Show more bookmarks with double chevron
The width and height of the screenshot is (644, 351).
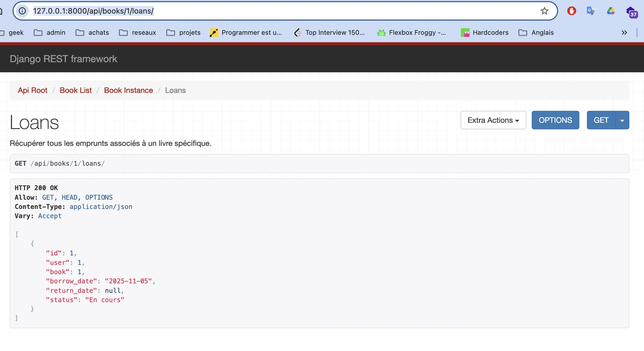point(624,33)
